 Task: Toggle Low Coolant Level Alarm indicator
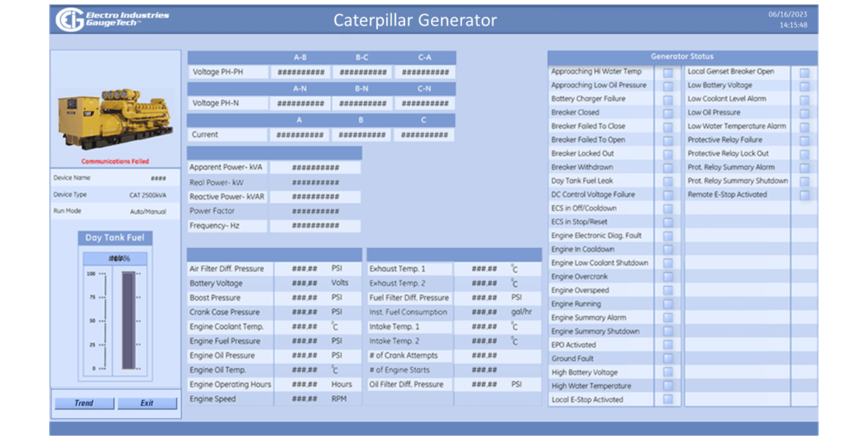[x=804, y=99]
